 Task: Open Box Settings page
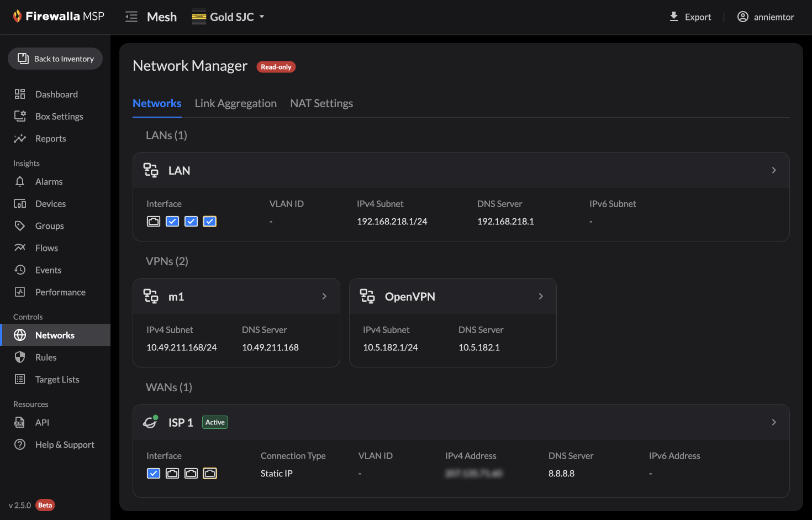click(59, 117)
